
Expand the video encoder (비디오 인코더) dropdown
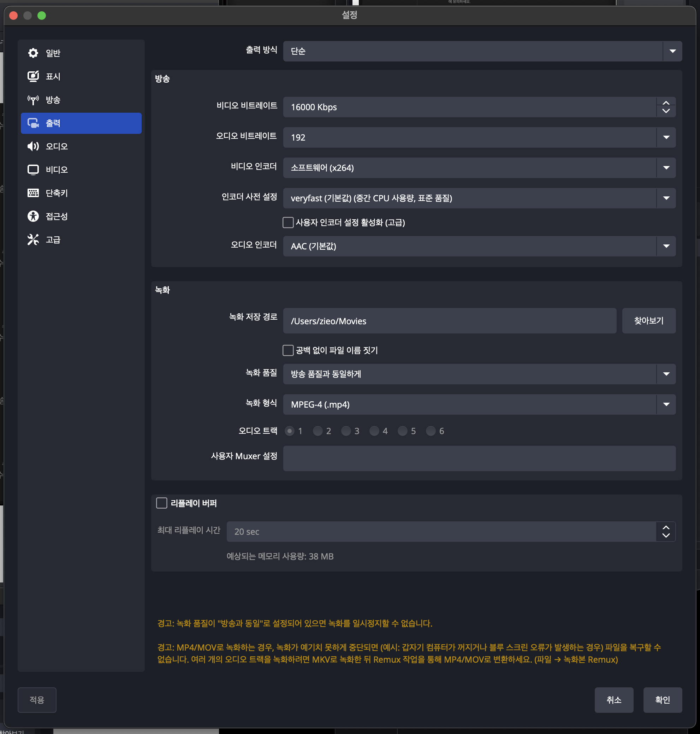tap(479, 168)
